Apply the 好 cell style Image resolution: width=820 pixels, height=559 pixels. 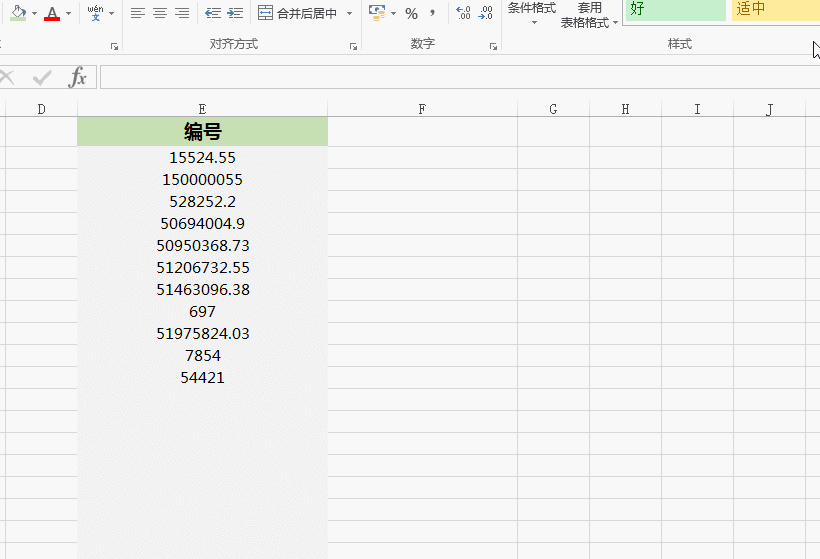pyautogui.click(x=674, y=9)
